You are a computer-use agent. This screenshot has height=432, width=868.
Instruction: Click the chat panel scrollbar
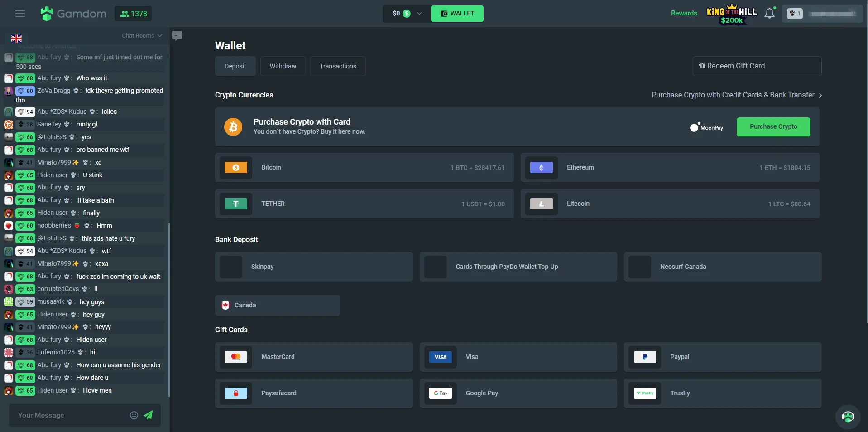pyautogui.click(x=168, y=310)
